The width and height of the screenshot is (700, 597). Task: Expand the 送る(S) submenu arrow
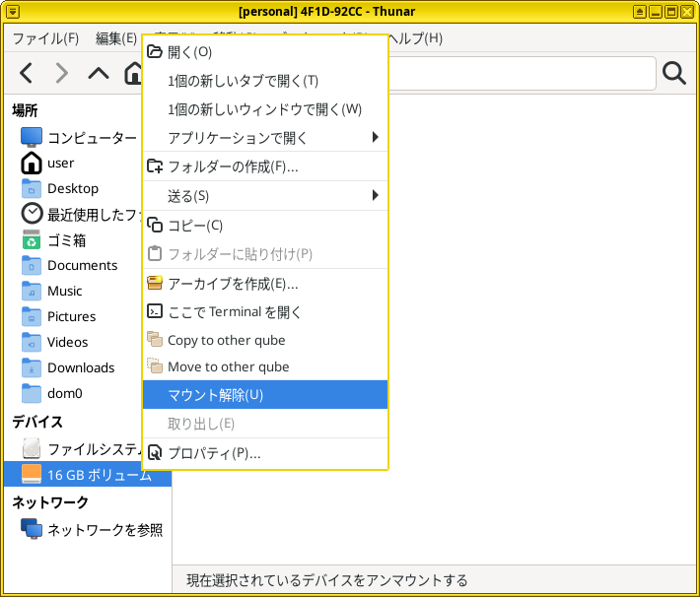(x=375, y=195)
